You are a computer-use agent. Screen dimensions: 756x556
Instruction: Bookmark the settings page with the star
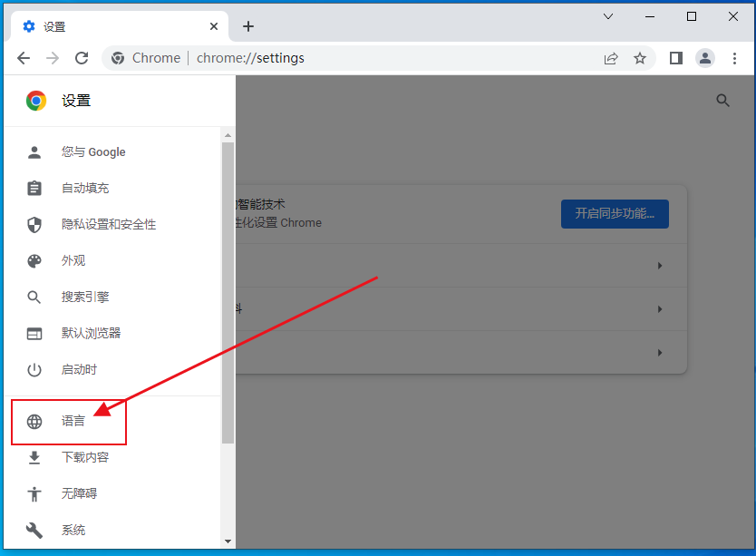tap(640, 58)
